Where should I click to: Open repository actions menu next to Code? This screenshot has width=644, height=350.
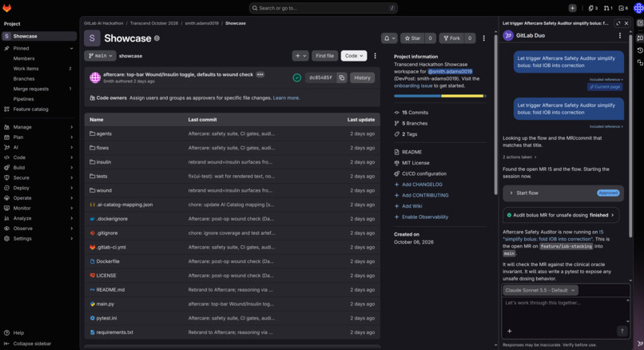pos(375,56)
